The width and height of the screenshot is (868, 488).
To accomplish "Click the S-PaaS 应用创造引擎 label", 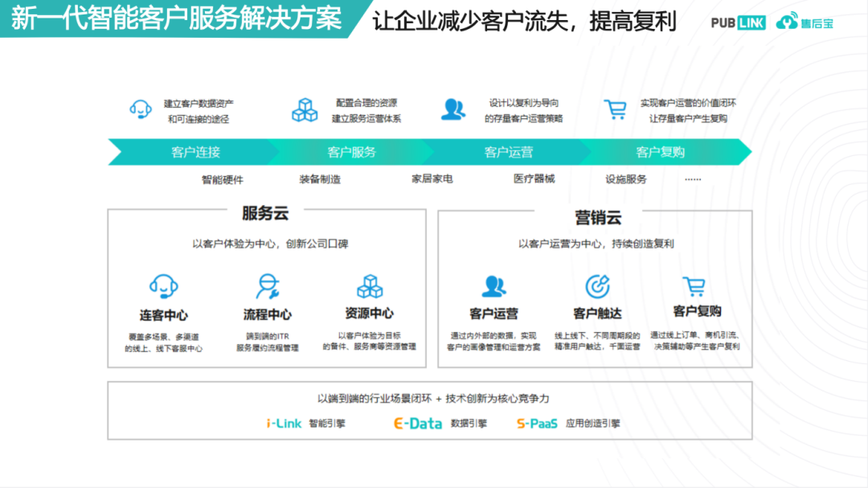I will click(x=567, y=423).
